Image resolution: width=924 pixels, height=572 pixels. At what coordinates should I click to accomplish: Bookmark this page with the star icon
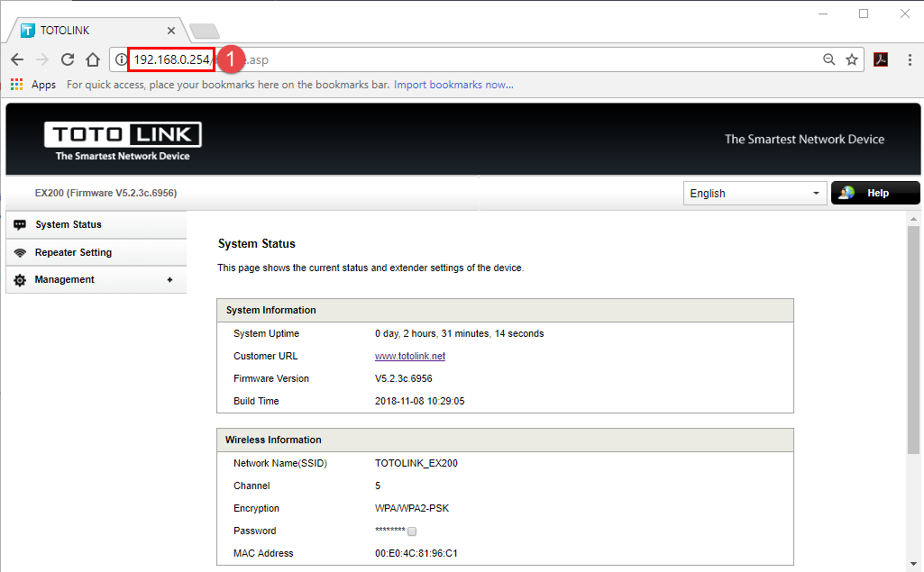852,59
